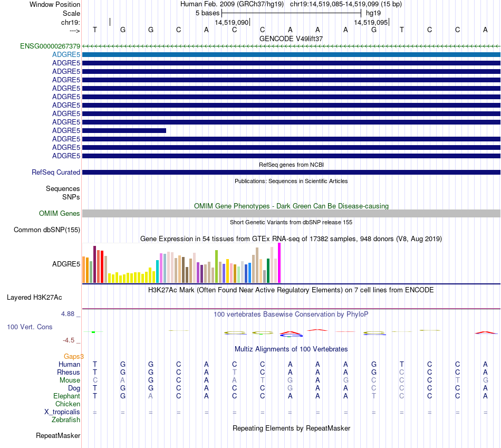Select the X_tropicalis alignment row label

click(62, 412)
